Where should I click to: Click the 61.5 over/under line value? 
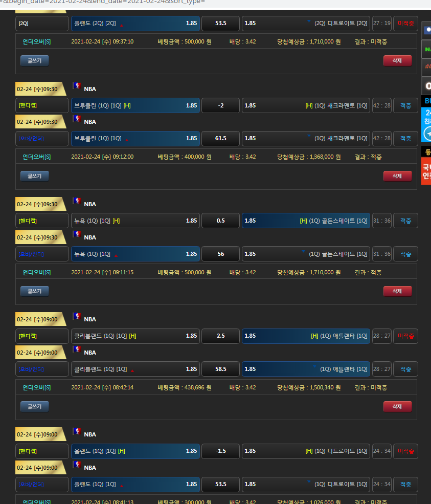(x=221, y=138)
